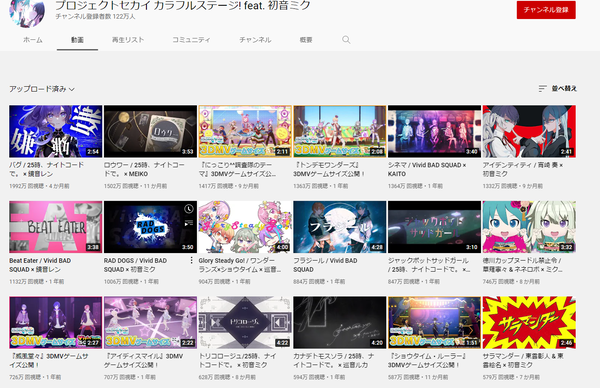This screenshot has height=388, width=600.
Task: Open バグ / 25時、ナイトコードで video title
Action: pyautogui.click(x=47, y=170)
